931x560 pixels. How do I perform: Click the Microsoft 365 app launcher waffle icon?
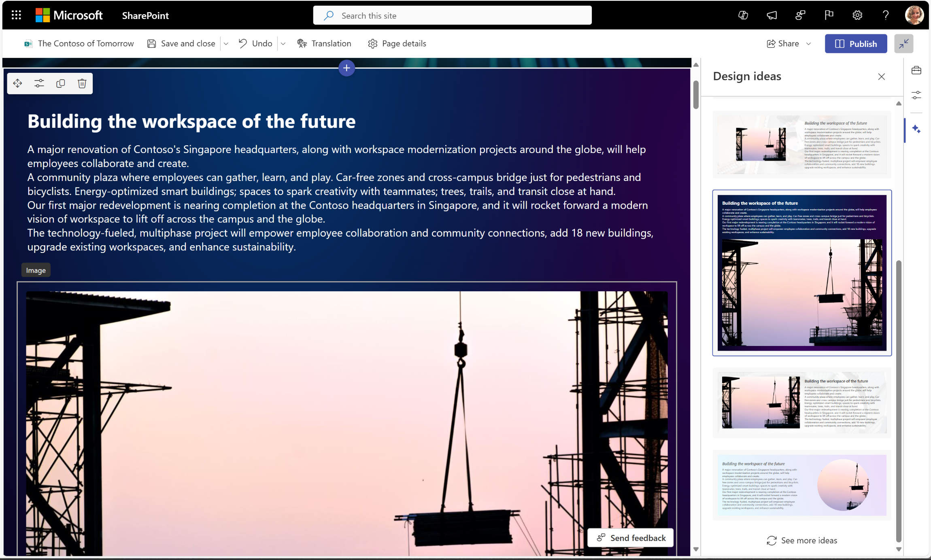click(16, 15)
